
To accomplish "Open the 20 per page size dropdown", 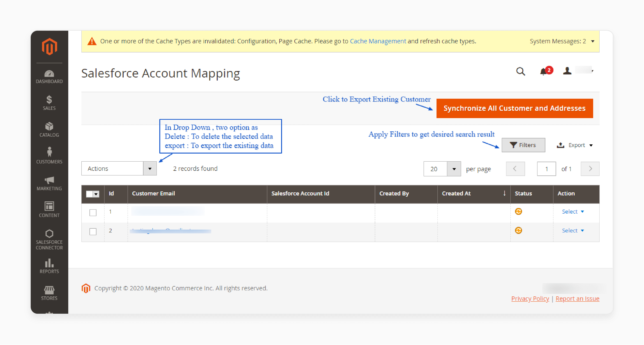I will click(x=442, y=169).
